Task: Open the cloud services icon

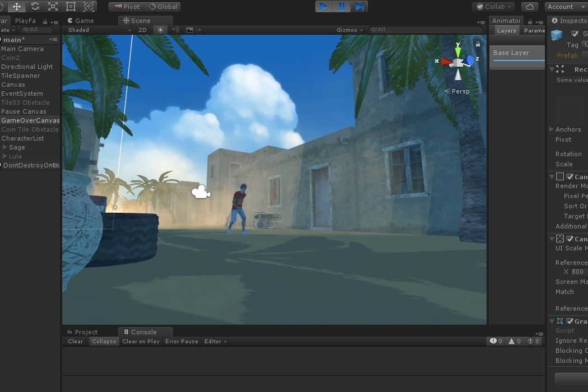Action: click(529, 7)
